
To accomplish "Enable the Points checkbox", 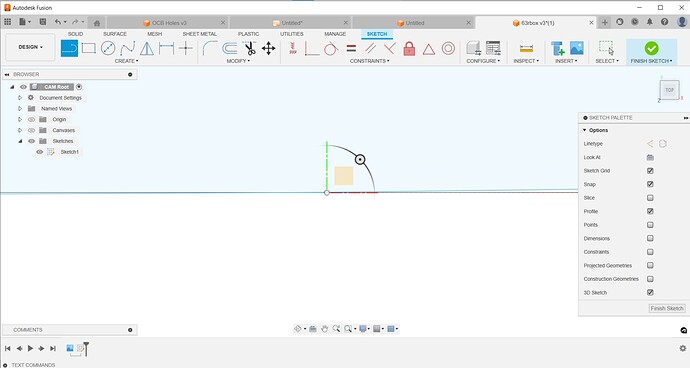I will tap(650, 225).
